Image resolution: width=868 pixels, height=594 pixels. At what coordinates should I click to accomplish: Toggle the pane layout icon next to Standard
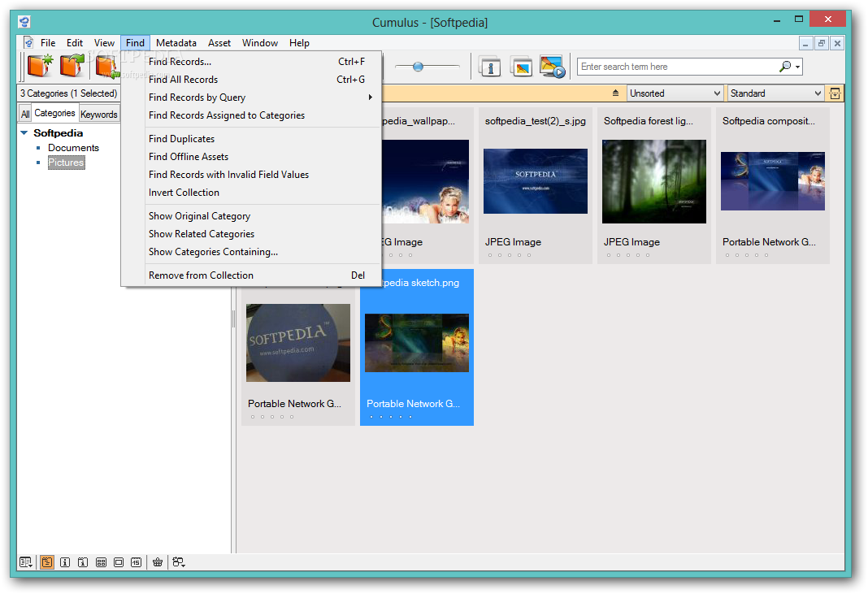point(835,93)
